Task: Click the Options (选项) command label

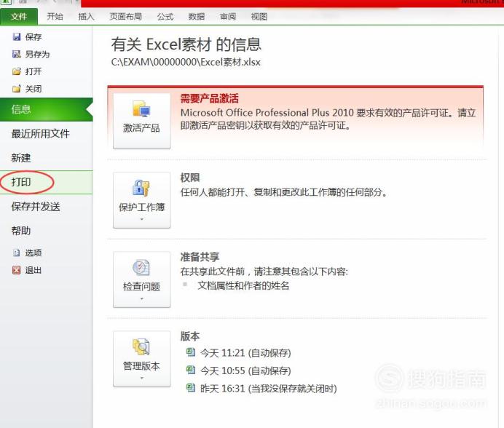Action: point(34,253)
